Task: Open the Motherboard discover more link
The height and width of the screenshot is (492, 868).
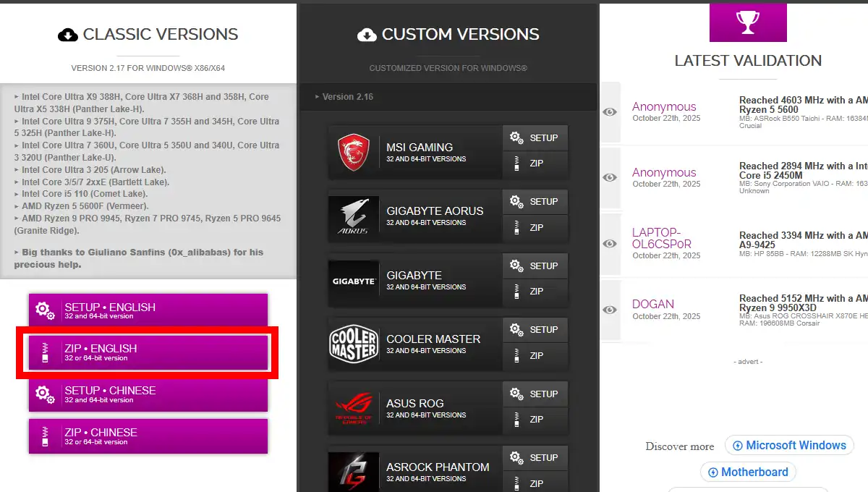Action: [748, 472]
